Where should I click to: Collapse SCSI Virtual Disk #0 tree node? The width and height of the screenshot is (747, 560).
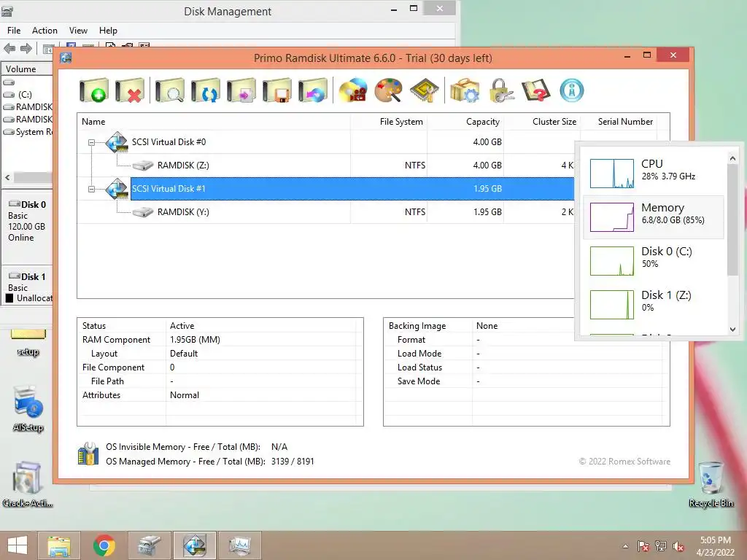pos(91,142)
